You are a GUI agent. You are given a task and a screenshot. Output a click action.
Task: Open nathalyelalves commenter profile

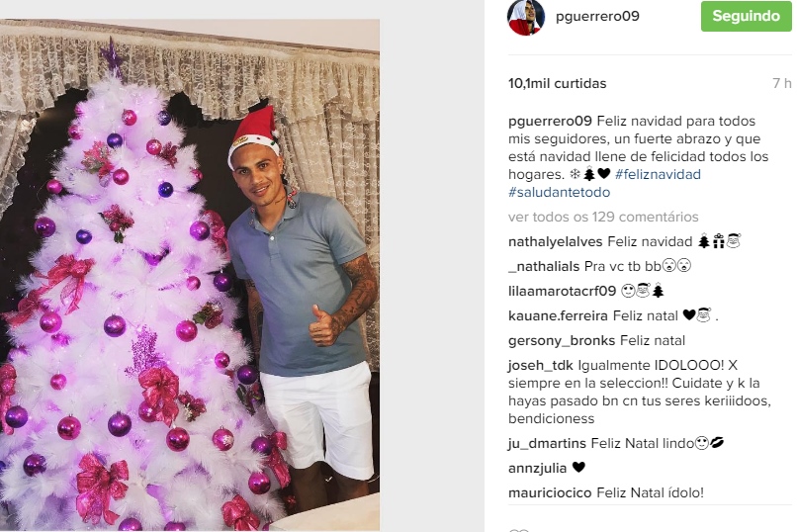(555, 242)
